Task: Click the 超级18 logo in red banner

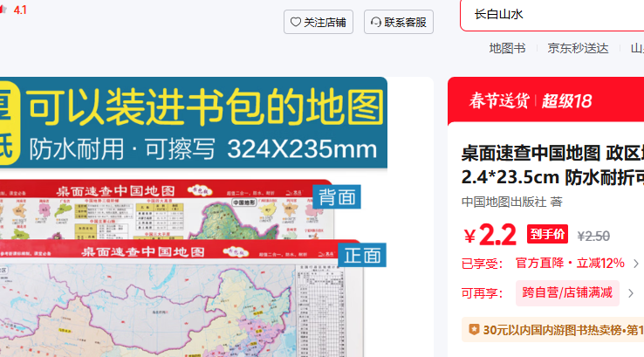Action: click(566, 100)
